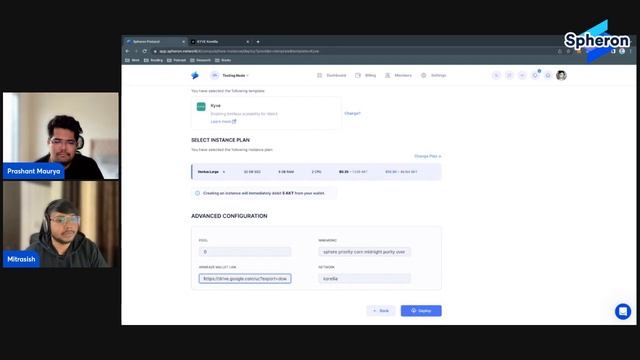Click the Mnemonic input field
The height and width of the screenshot is (360, 640).
click(x=364, y=252)
